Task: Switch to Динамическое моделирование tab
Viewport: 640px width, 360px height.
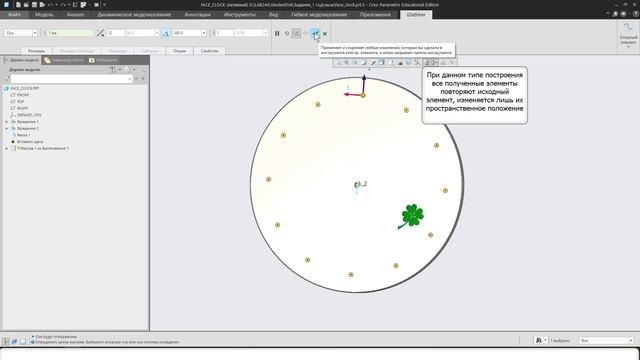Action: (x=134, y=14)
